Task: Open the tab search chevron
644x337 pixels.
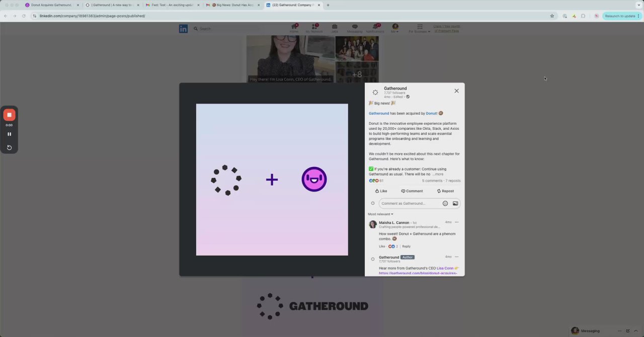Action: [x=639, y=5]
